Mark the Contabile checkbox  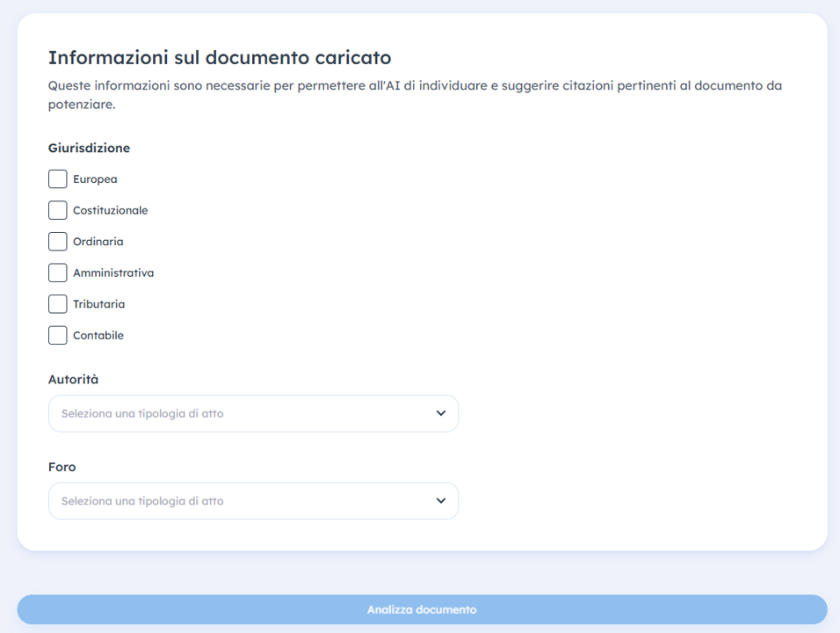[x=57, y=335]
